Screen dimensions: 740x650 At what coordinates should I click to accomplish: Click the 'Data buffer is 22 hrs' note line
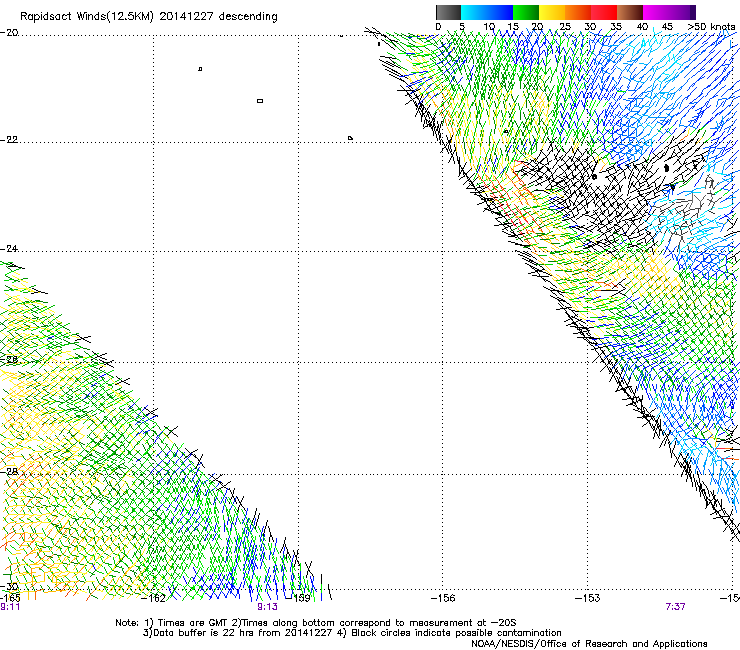tap(352, 633)
